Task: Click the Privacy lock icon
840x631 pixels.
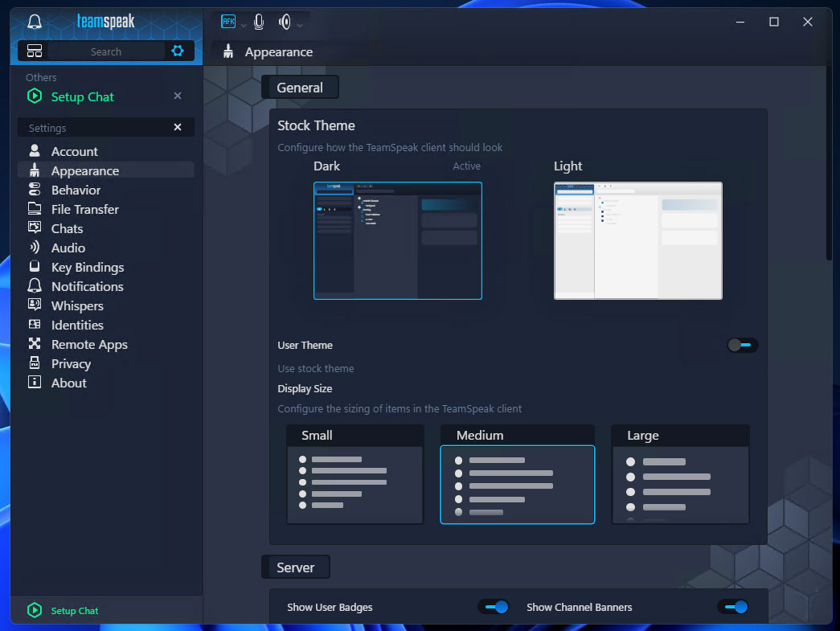Action: point(35,363)
